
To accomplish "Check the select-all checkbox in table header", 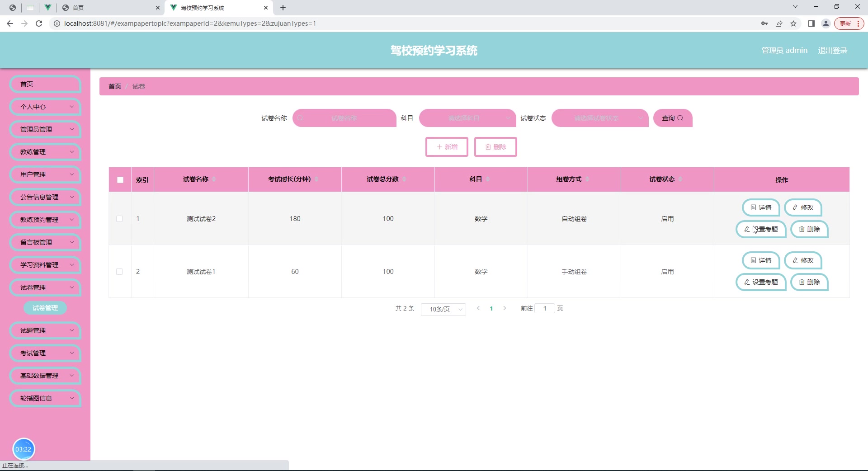I will 120,180.
